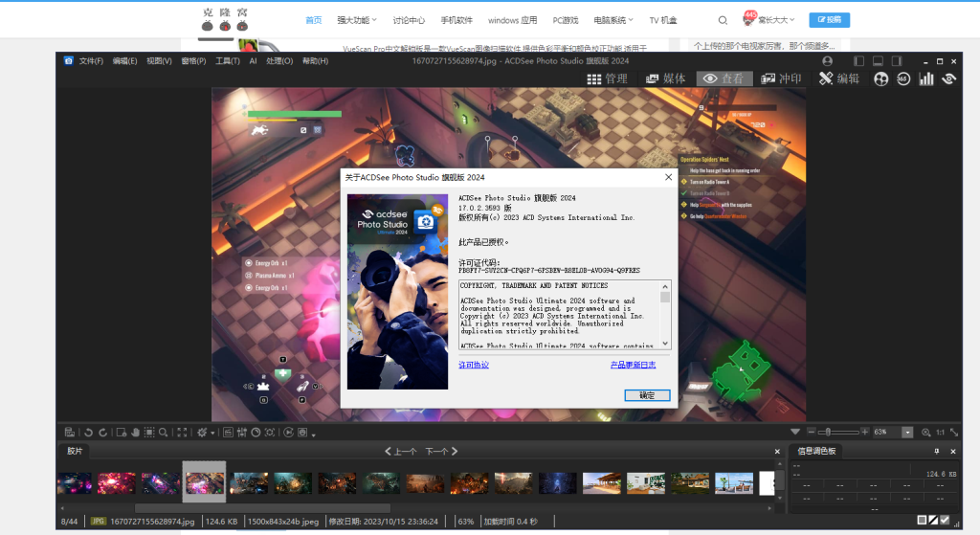Open the 帮助(H) menu
Screen dimensions: 980x535
click(315, 61)
